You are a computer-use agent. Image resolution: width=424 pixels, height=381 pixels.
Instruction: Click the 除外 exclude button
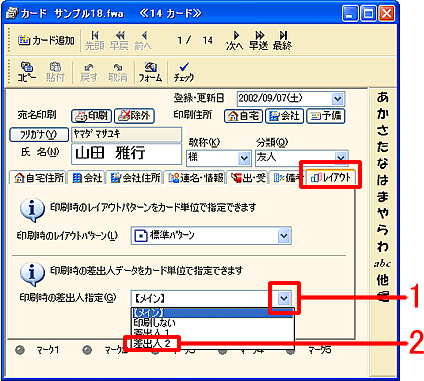pos(134,116)
